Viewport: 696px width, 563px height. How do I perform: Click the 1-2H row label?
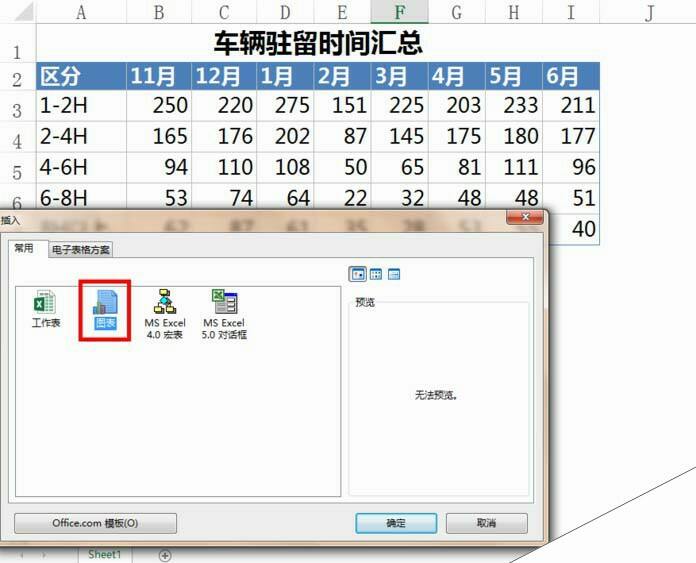81,106
